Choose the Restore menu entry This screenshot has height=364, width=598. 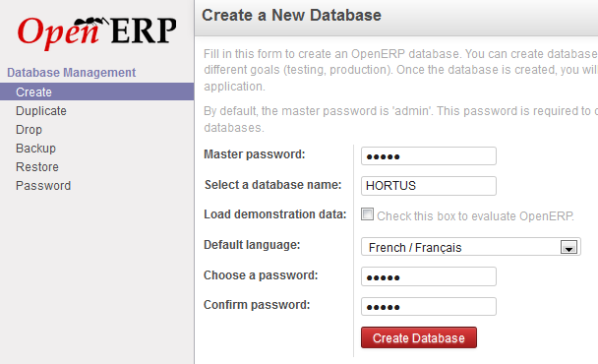pyautogui.click(x=37, y=166)
